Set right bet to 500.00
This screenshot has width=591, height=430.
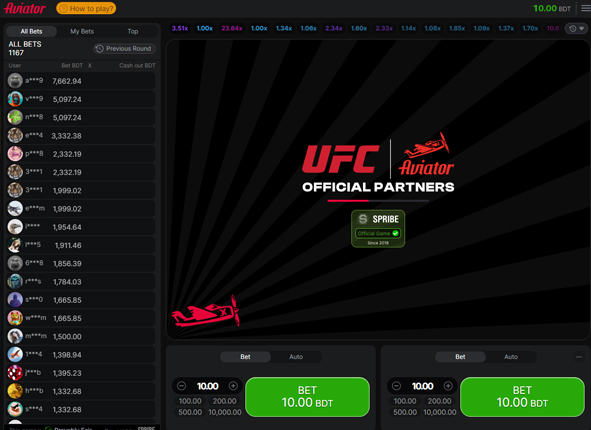click(405, 412)
